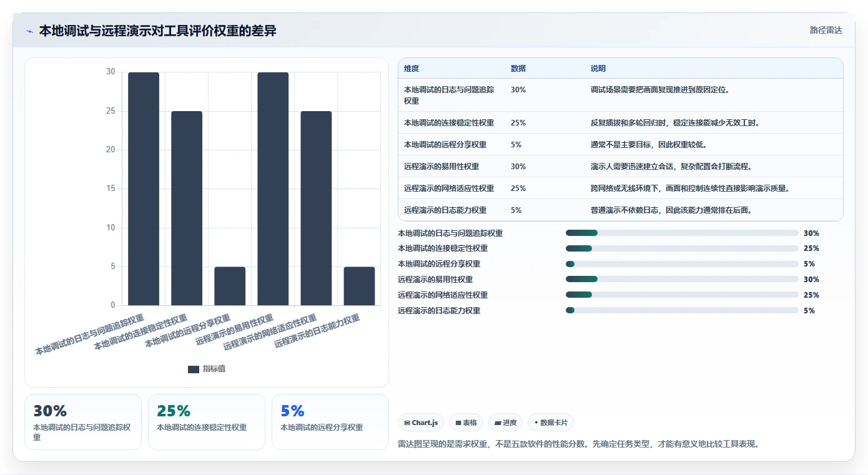The height and width of the screenshot is (475, 868).
Task: Click progress bar for 本地调试的连接稳定性权重
Action: pos(682,248)
